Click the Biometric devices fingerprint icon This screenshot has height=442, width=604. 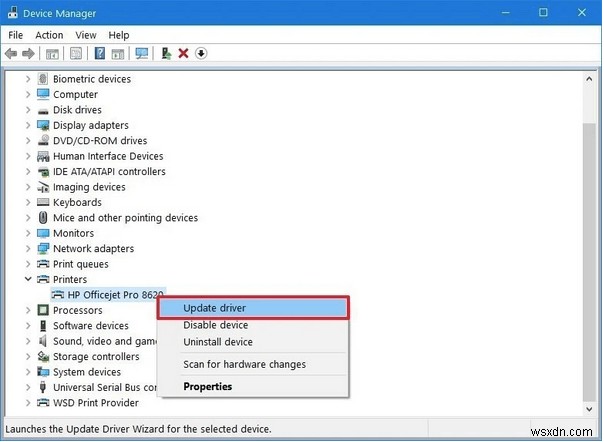coord(43,79)
